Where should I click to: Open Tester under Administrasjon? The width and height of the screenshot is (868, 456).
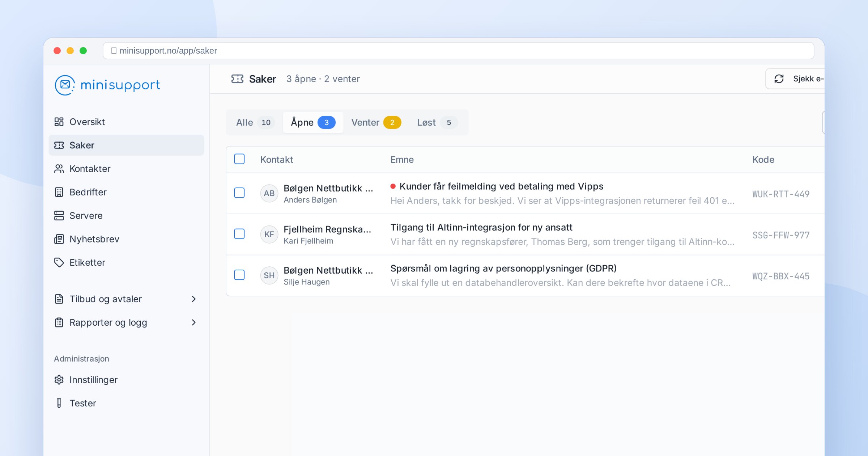[126, 403]
